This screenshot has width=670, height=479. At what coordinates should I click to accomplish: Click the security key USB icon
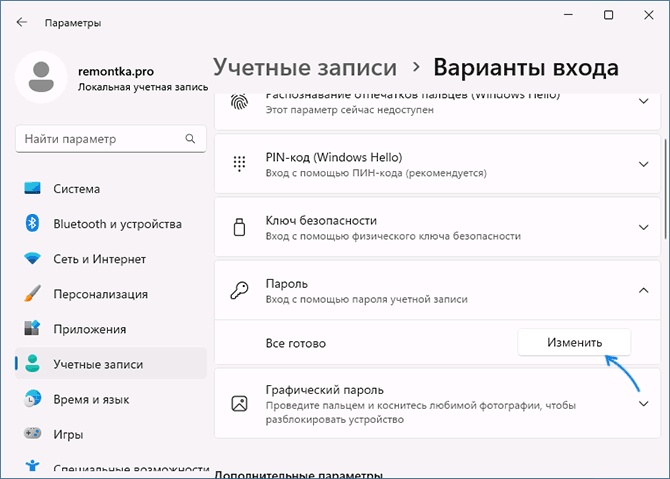239,227
